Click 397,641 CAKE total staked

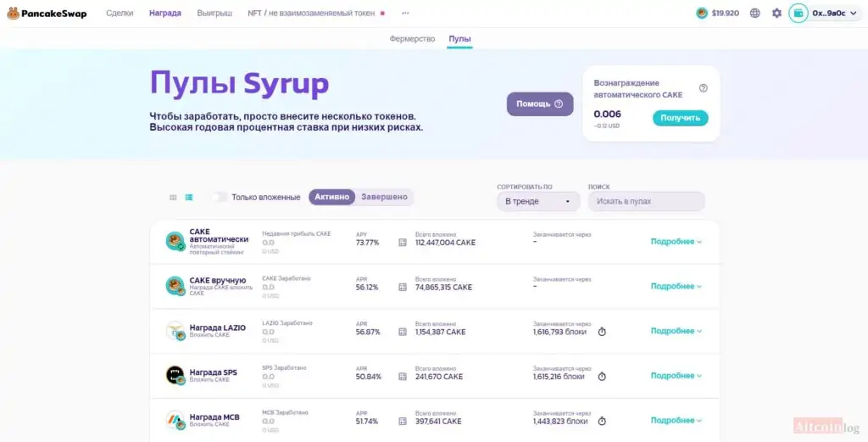click(x=439, y=422)
